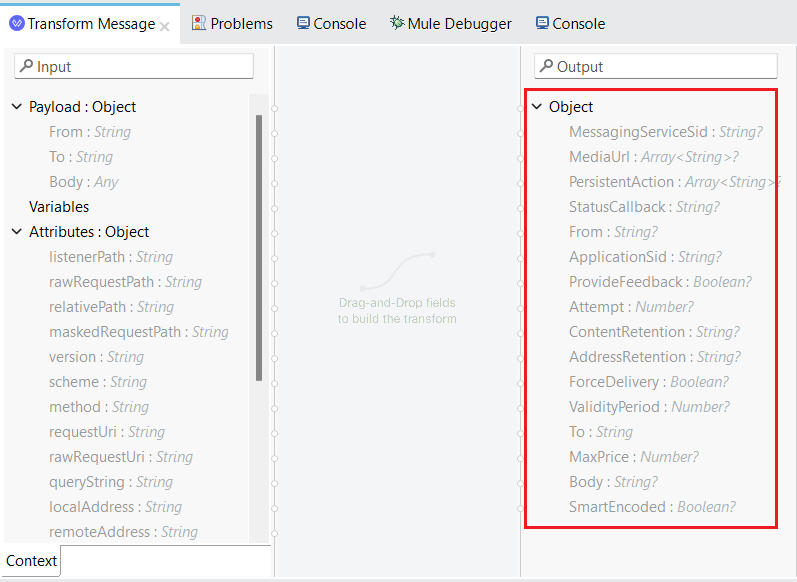Focus the Input search field
The image size is (797, 582).
pyautogui.click(x=134, y=66)
